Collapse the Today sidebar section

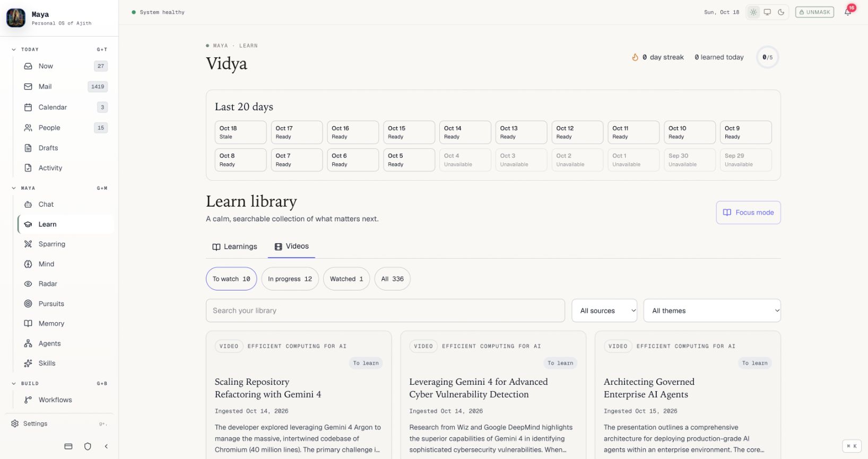[x=14, y=49]
